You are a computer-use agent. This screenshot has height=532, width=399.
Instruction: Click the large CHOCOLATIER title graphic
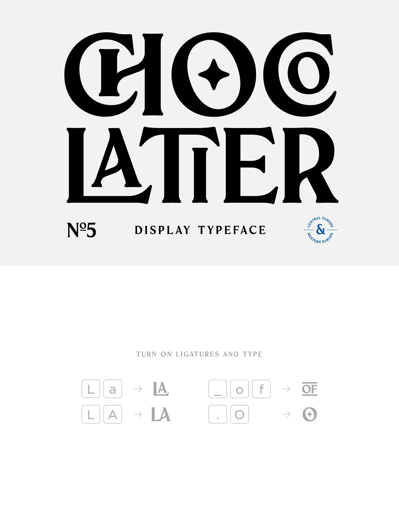201,118
